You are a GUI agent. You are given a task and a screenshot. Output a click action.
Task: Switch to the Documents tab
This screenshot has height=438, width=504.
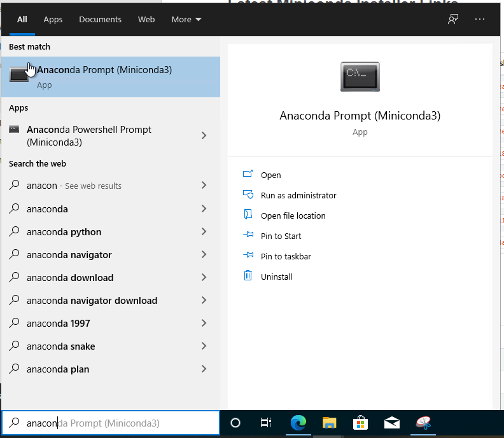pyautogui.click(x=101, y=20)
